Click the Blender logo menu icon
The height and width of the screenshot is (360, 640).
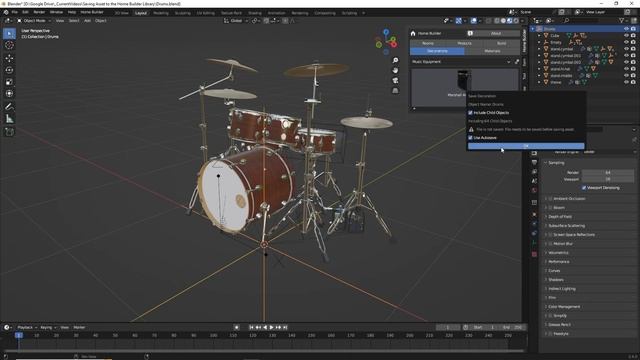tap(6, 12)
